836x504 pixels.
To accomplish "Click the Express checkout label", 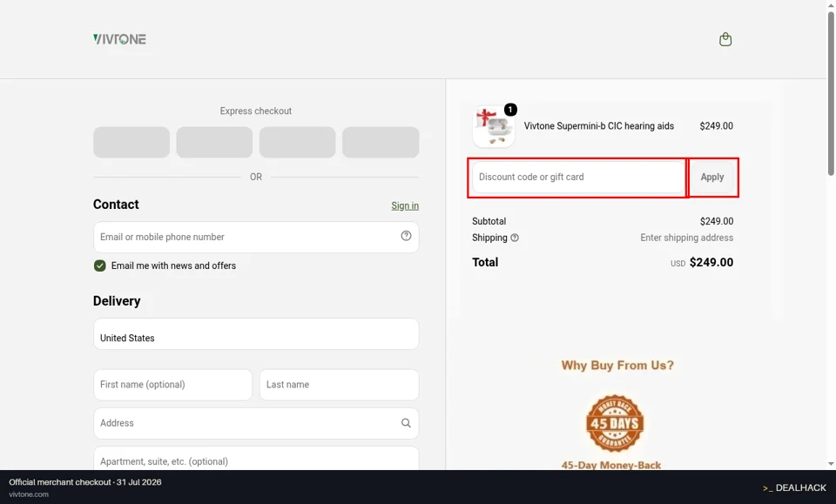I will pos(256,111).
